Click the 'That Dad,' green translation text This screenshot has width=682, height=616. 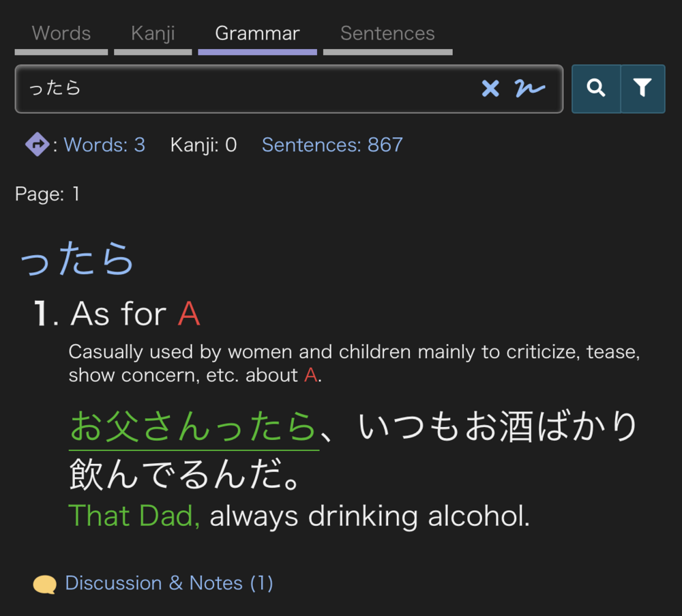(x=134, y=516)
